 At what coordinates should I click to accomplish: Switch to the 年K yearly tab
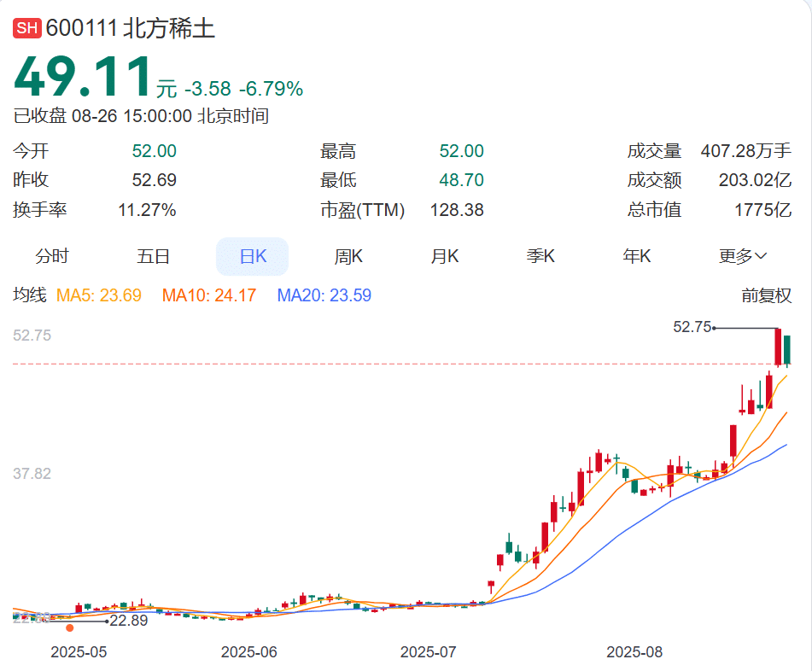tap(636, 256)
